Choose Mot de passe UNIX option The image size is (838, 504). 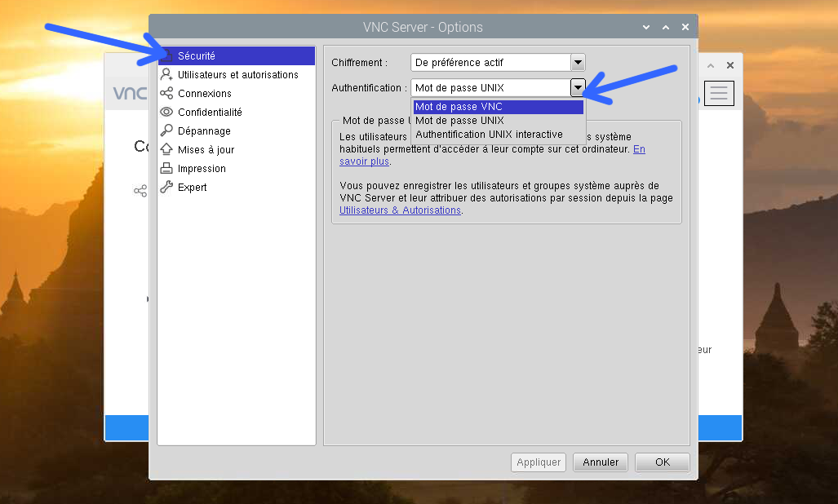click(498, 121)
